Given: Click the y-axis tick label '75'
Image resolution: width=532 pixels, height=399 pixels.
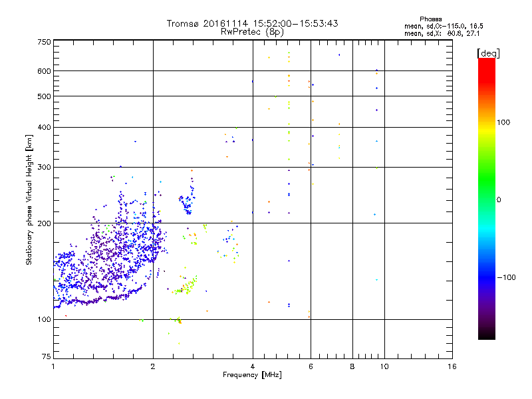Looking at the screenshot, I should tap(47, 356).
